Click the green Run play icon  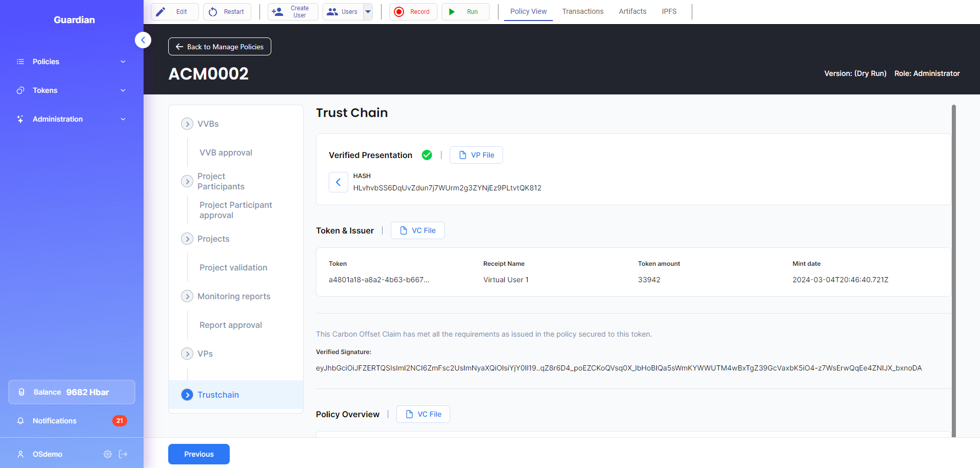pyautogui.click(x=452, y=12)
